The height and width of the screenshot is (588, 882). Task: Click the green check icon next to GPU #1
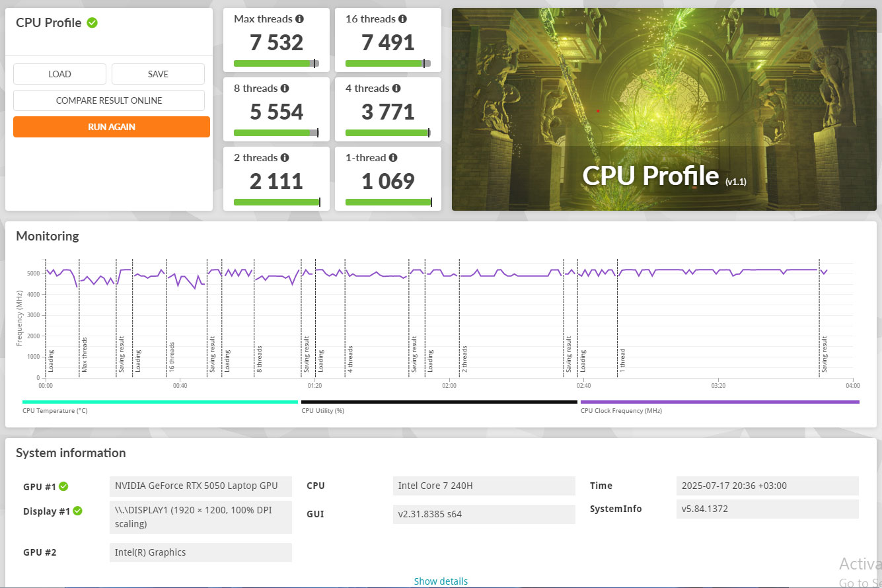(63, 486)
